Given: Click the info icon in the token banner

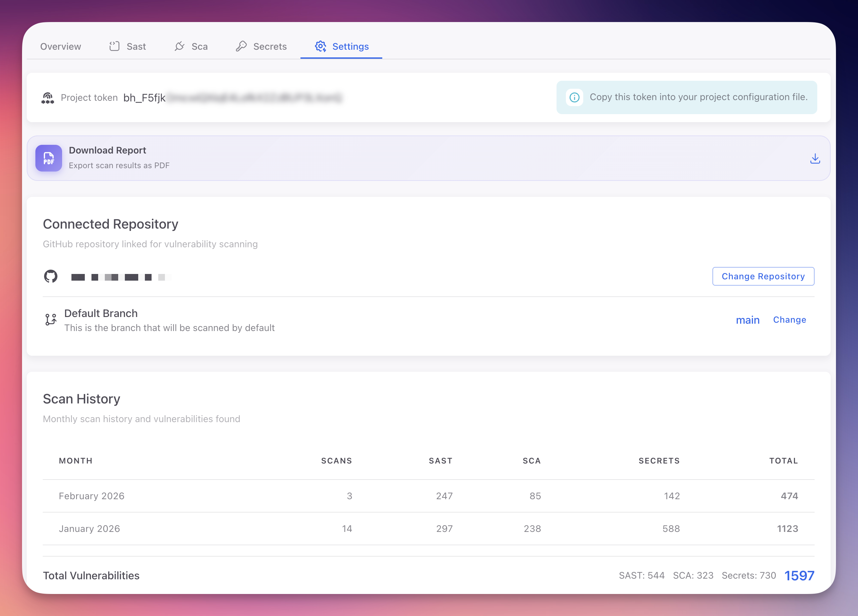Looking at the screenshot, I should [574, 97].
